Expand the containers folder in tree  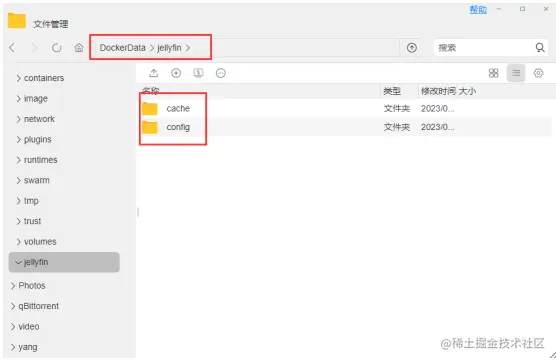tap(19, 78)
